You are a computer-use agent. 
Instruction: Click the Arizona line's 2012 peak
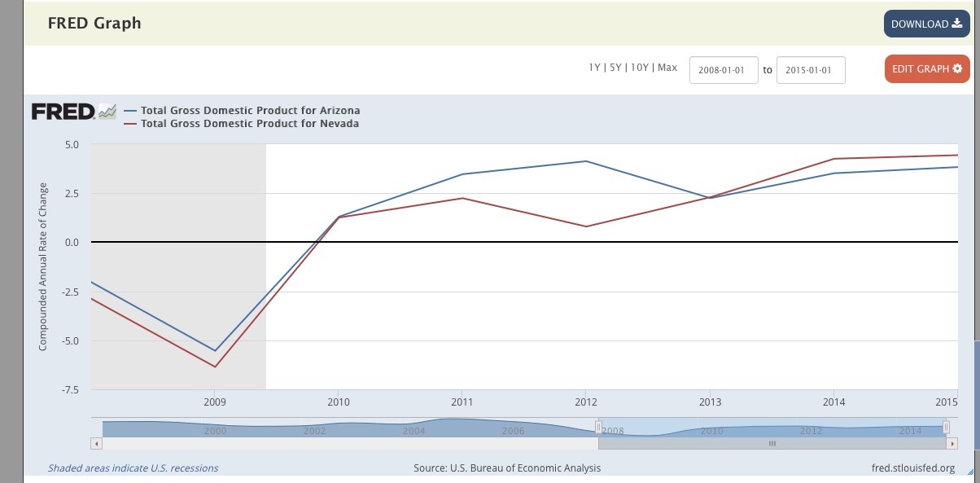click(586, 161)
